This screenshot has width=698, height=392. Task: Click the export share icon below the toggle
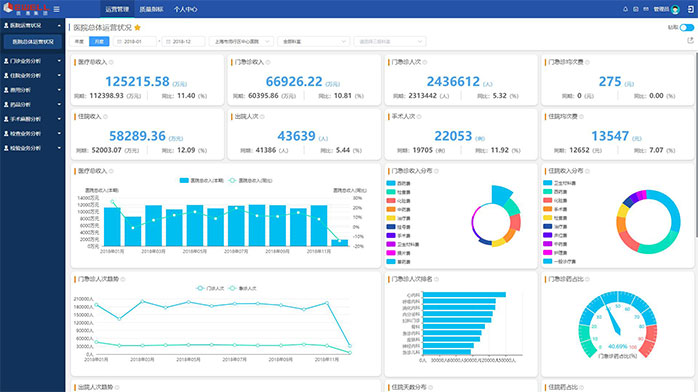[x=690, y=40]
